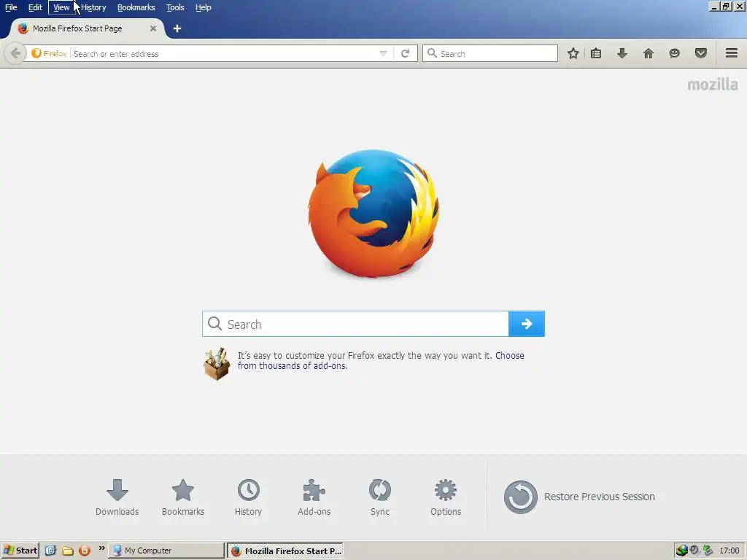The image size is (747, 560).
Task: Open the Tools menu
Action: coord(175,7)
